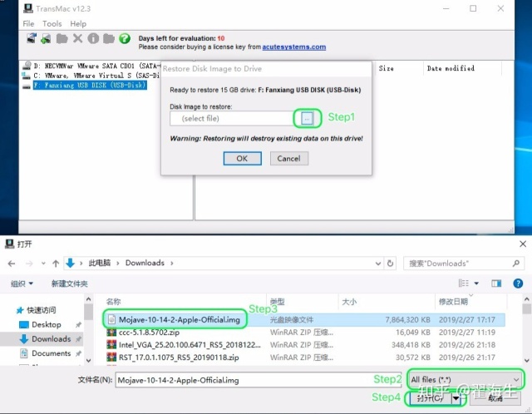The image size is (532, 414).
Task: Go forward in the Open dialog
Action: 29,264
